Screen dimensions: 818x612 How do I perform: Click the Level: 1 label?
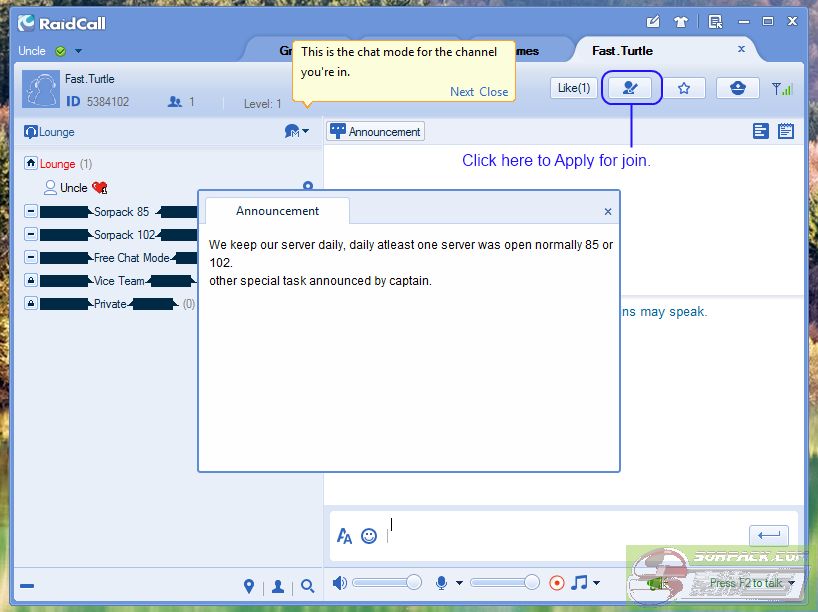pyautogui.click(x=262, y=104)
